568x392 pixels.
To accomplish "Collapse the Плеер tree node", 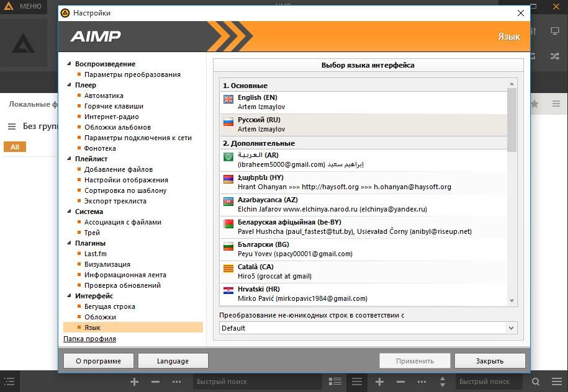I will pyautogui.click(x=69, y=85).
